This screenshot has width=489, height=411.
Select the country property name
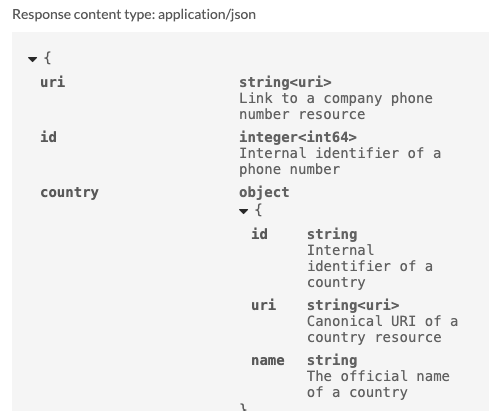(69, 192)
